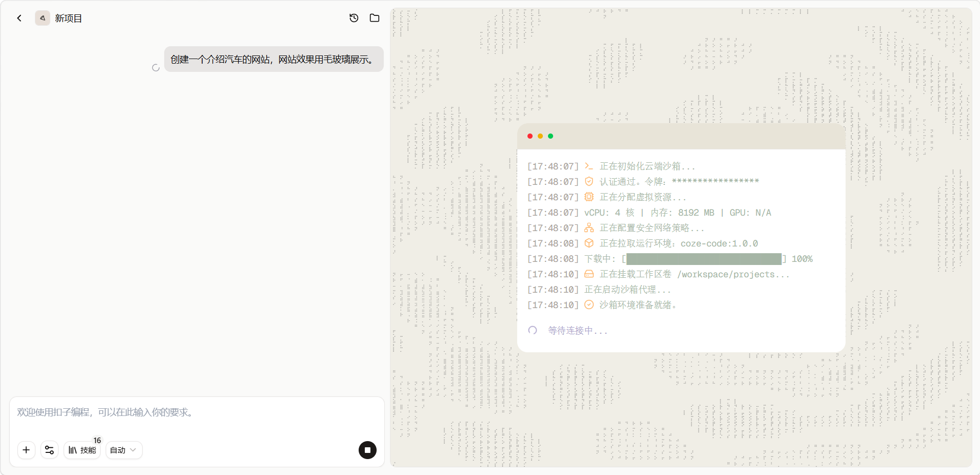Open the project folder icon
This screenshot has height=475, width=980.
(x=375, y=18)
